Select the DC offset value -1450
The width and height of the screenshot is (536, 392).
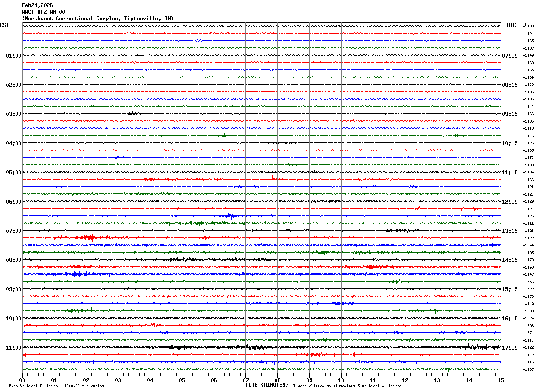tap(528, 158)
